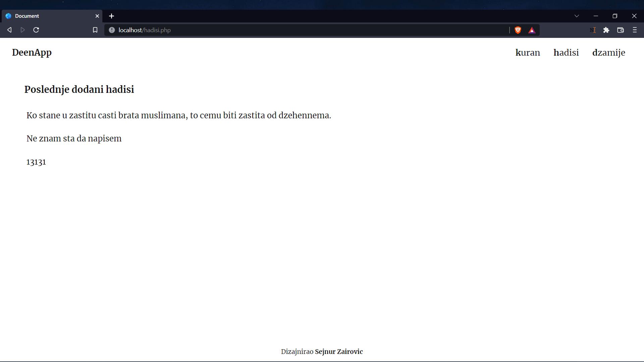Viewport: 644px width, 362px height.
Task: Click the browser back arrow
Action: tap(9, 30)
